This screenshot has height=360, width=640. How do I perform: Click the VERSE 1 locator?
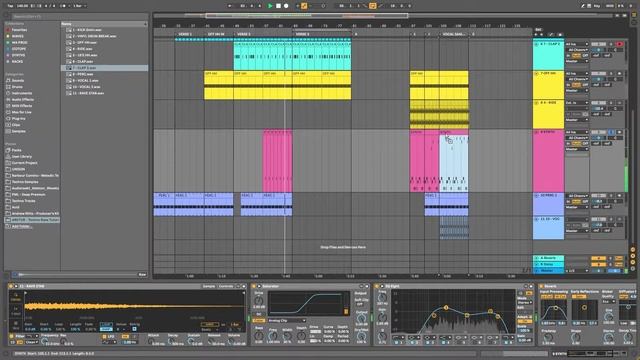click(x=186, y=34)
